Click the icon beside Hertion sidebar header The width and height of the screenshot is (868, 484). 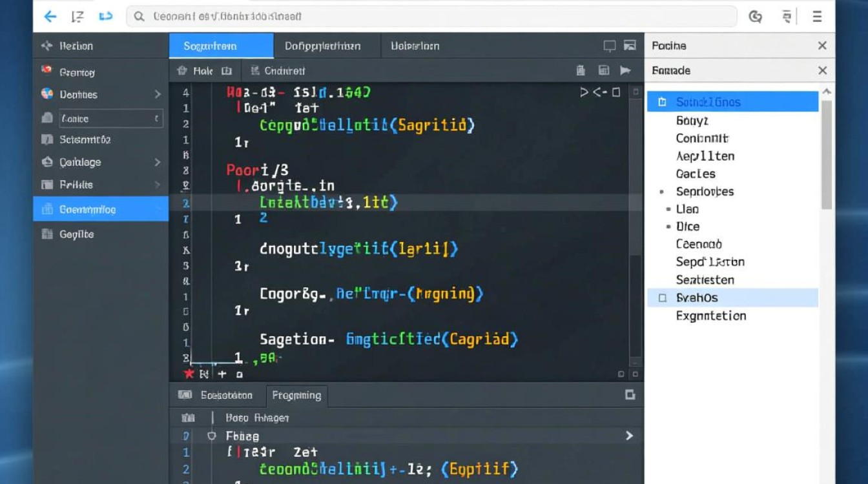[x=46, y=46]
